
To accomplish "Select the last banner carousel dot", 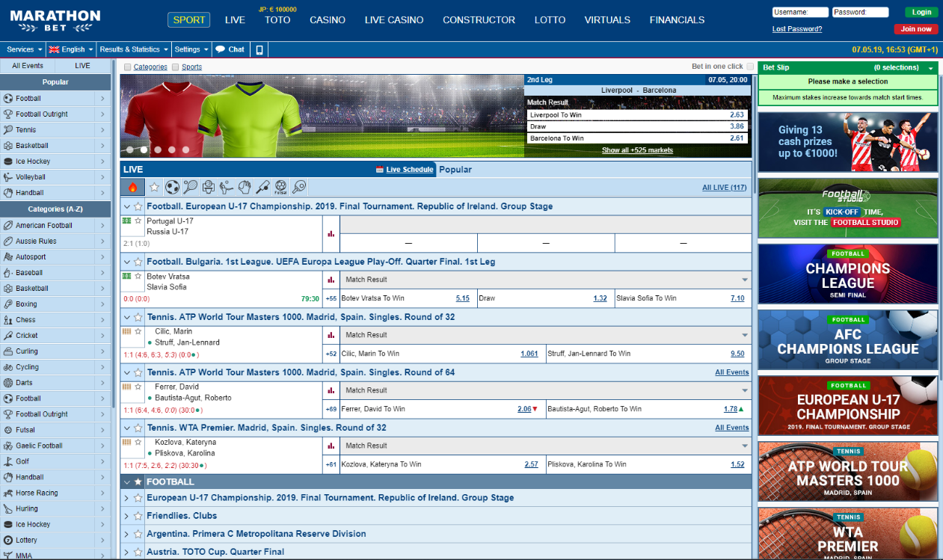I will point(185,150).
